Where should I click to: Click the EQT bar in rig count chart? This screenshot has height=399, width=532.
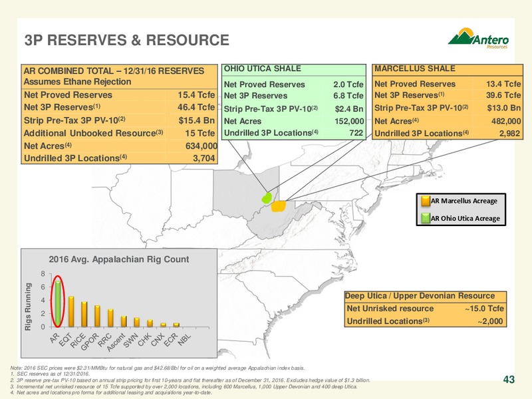pyautogui.click(x=71, y=311)
